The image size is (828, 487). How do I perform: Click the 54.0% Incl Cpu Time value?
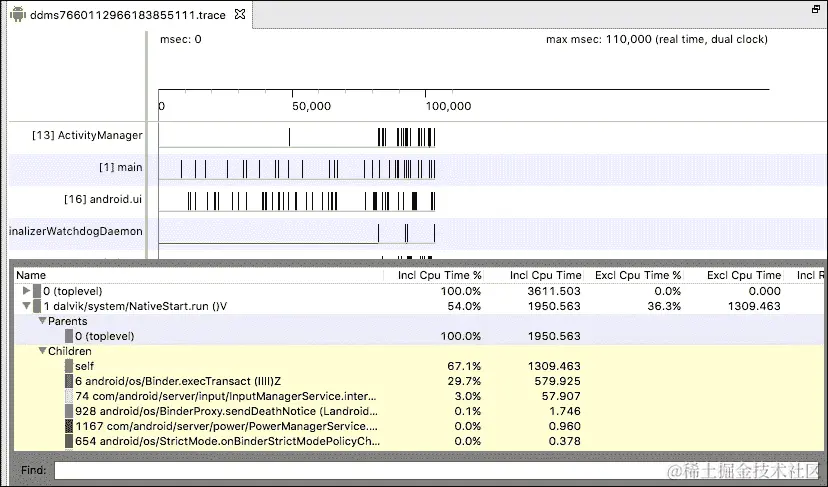pos(464,306)
